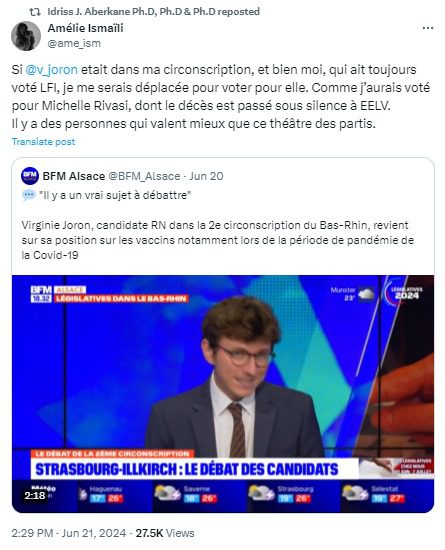Screen dimensions: 445x550
Task: Open Idriss J. Aberkane reposted link
Action: point(154,12)
